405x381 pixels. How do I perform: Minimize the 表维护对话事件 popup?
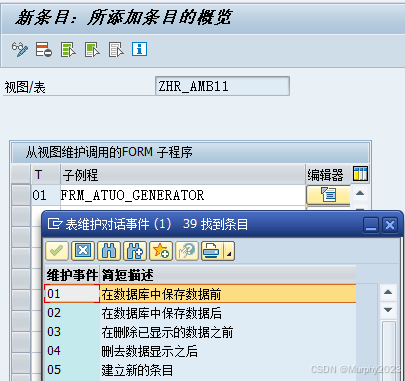point(371,225)
